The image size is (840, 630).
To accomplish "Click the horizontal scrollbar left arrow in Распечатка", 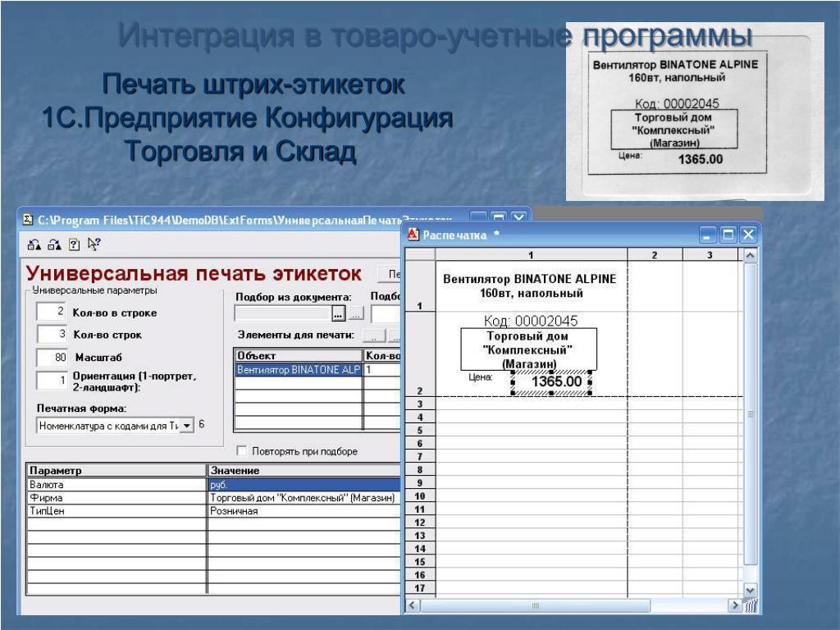I will 413,605.
